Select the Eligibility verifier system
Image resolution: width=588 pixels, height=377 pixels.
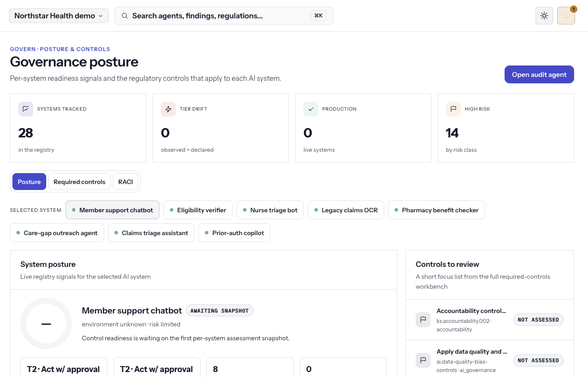(x=198, y=210)
